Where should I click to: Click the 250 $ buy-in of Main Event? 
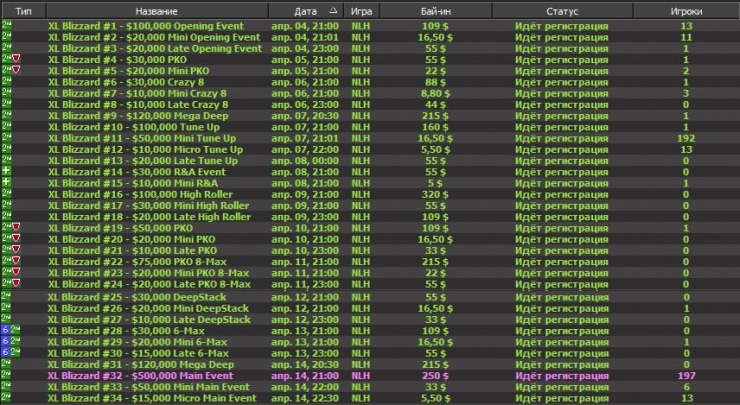click(435, 376)
